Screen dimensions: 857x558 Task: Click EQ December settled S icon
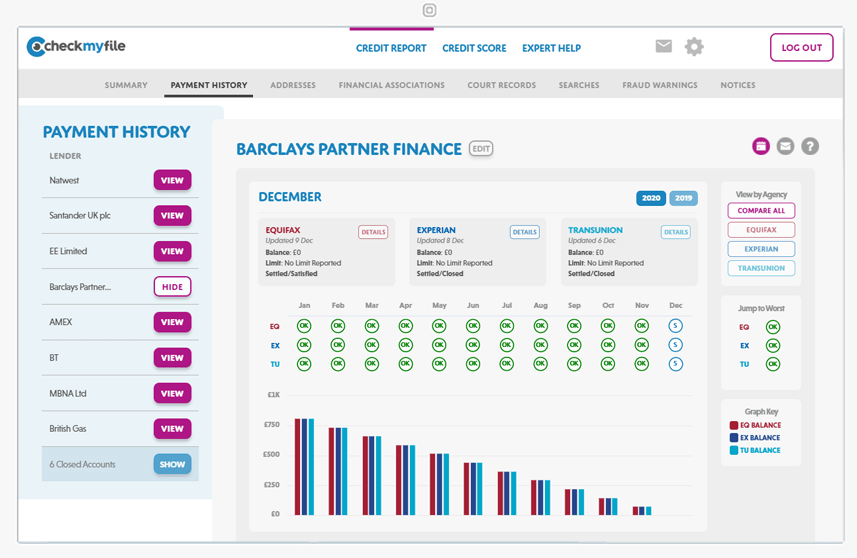[676, 326]
